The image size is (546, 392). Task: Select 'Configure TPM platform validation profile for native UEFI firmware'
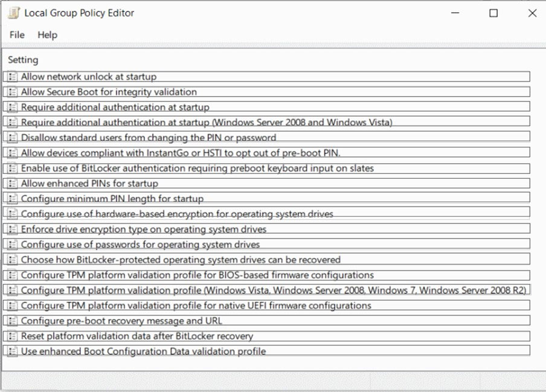tap(267, 306)
